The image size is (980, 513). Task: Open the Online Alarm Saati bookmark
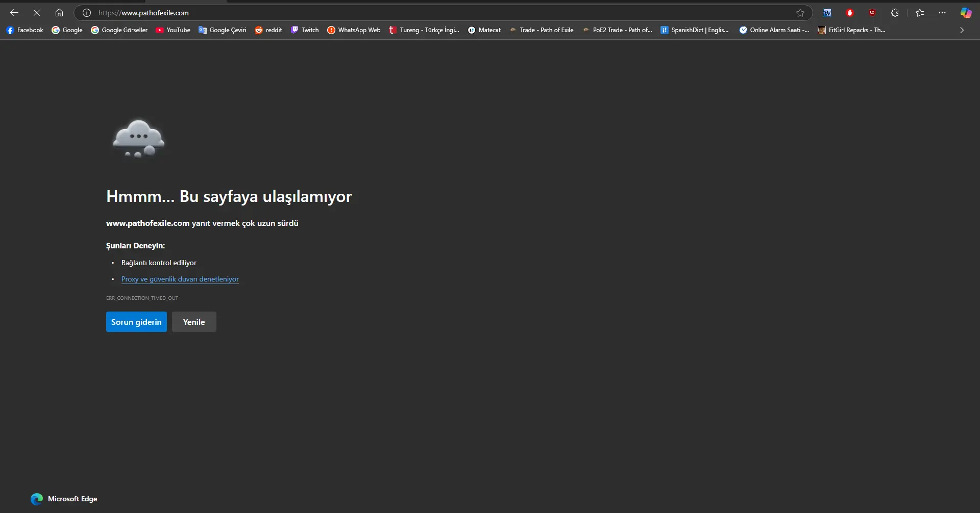coord(774,30)
